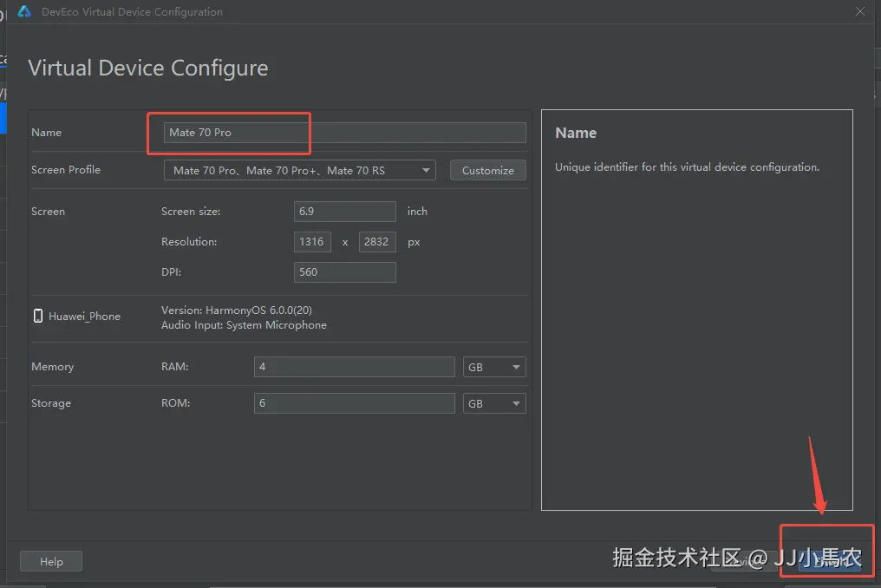This screenshot has width=881, height=588.
Task: Click the Version: HarmonyOS 6.0.0(20) text
Action: (x=237, y=310)
